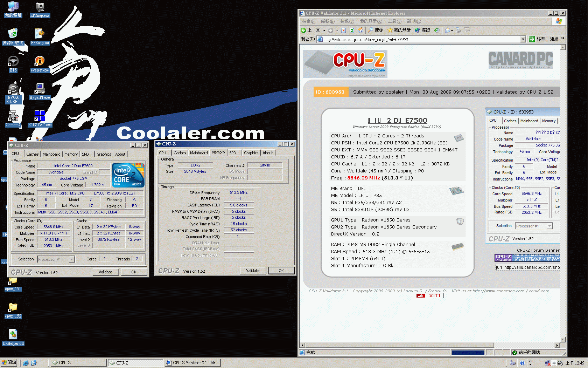Click the IE edit page toolbar icon
The height and width of the screenshot is (368, 588).
pos(467,30)
